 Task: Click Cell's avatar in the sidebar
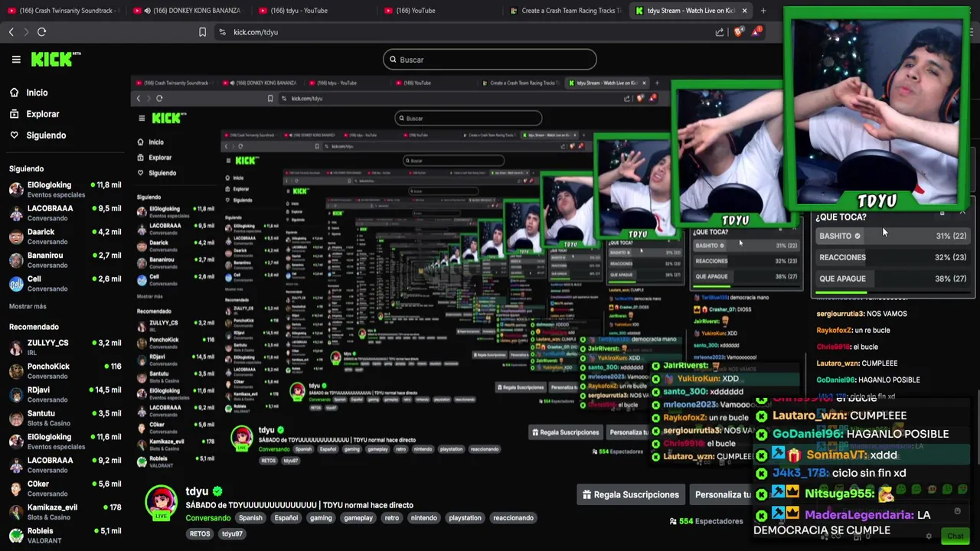(x=16, y=284)
